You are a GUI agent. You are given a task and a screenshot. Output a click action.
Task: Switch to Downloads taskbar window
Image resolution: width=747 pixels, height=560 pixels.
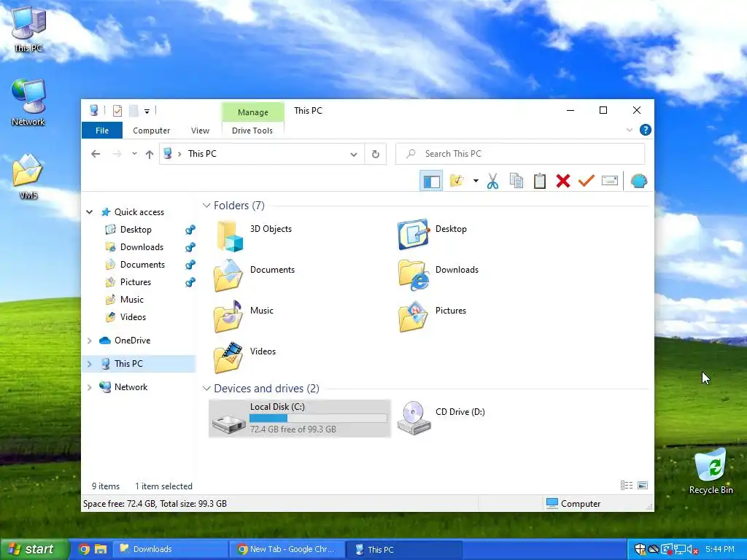pos(171,549)
